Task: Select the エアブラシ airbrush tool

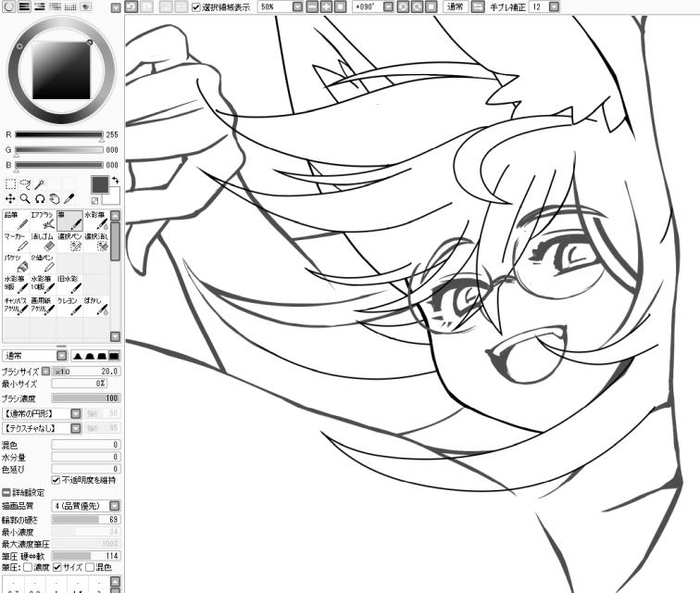Action: pos(43,221)
